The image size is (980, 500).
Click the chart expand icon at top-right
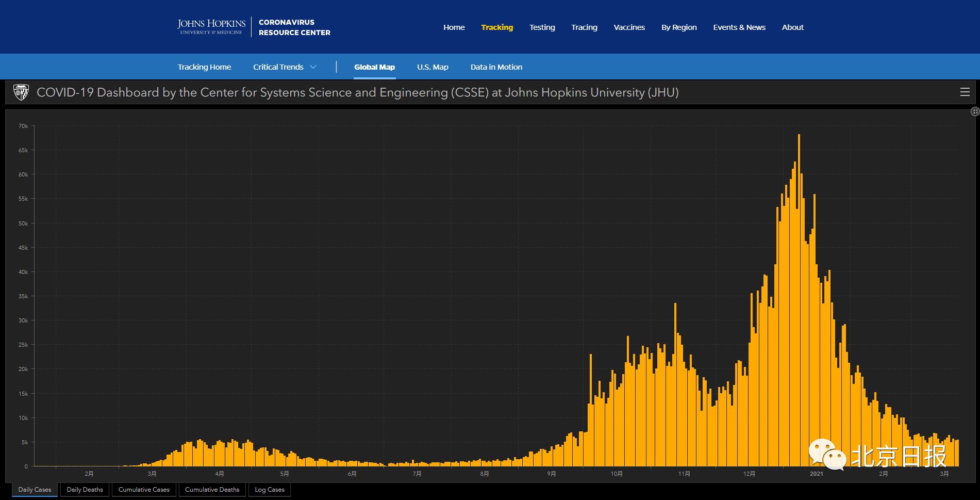(x=974, y=111)
